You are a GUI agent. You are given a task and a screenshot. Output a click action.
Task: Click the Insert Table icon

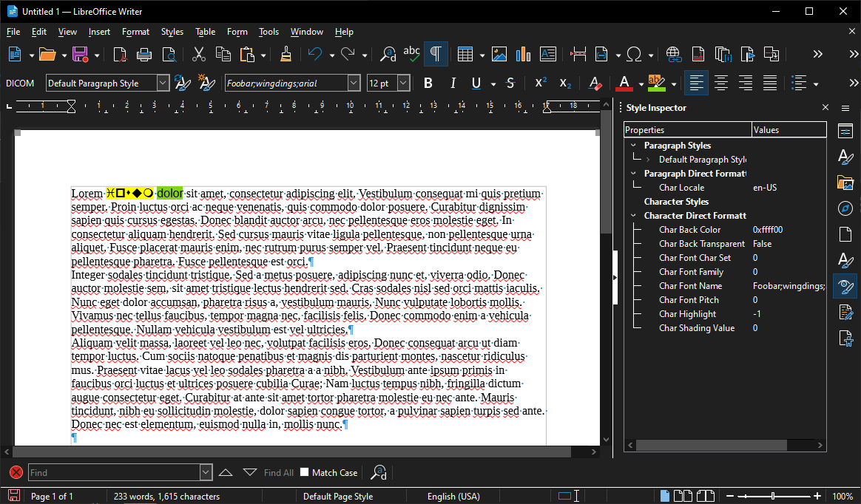coord(465,54)
